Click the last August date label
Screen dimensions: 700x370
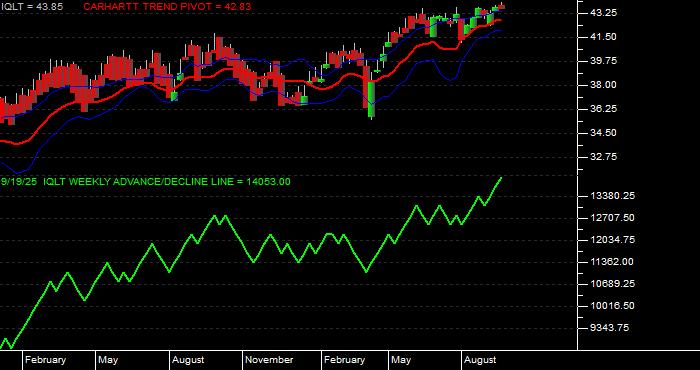(x=480, y=360)
